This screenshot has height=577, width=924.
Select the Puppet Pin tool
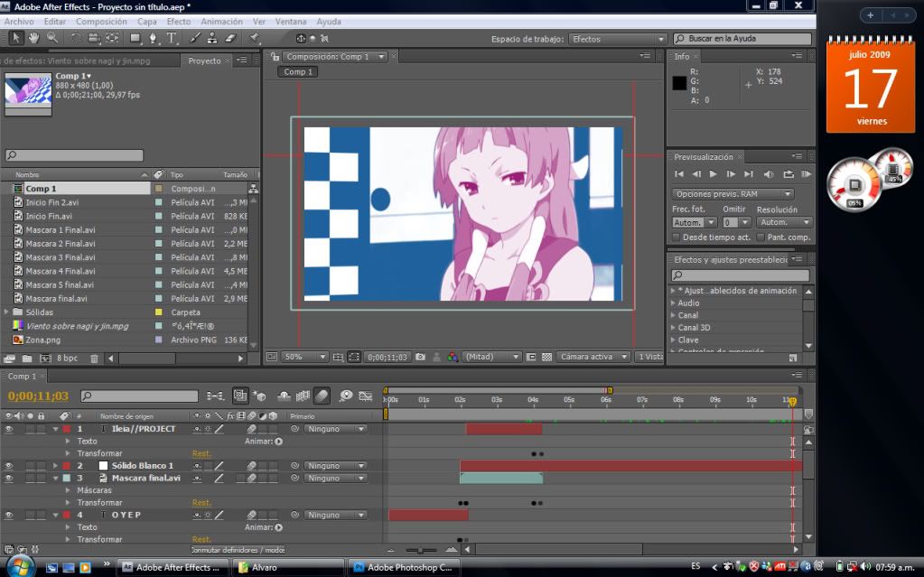(x=254, y=38)
